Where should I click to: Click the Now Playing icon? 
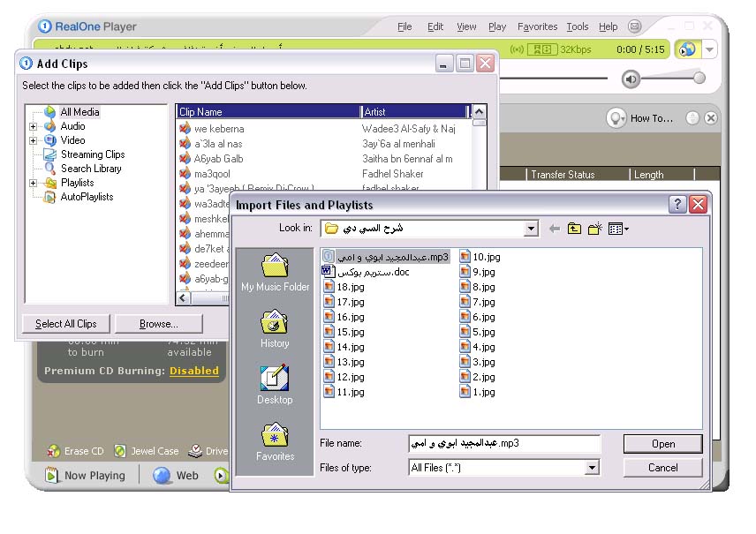click(x=51, y=475)
